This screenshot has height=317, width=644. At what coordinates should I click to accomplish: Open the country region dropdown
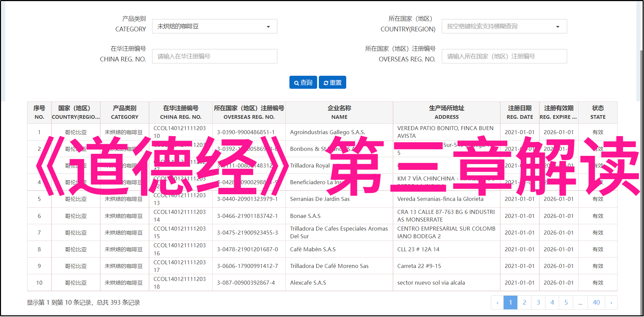pyautogui.click(x=504, y=26)
